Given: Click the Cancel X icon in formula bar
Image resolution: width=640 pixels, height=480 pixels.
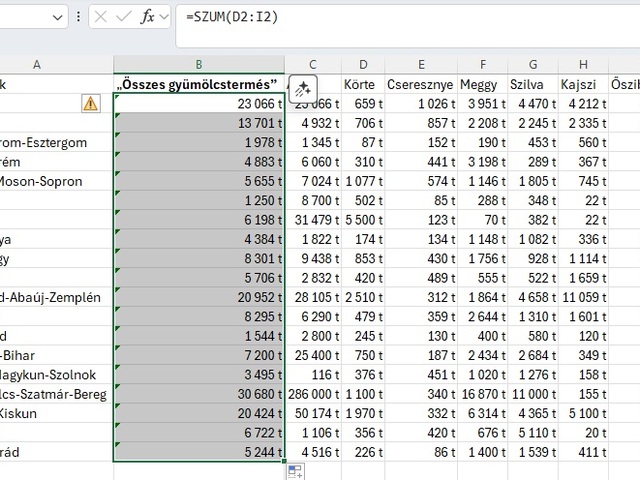Looking at the screenshot, I should (x=102, y=17).
